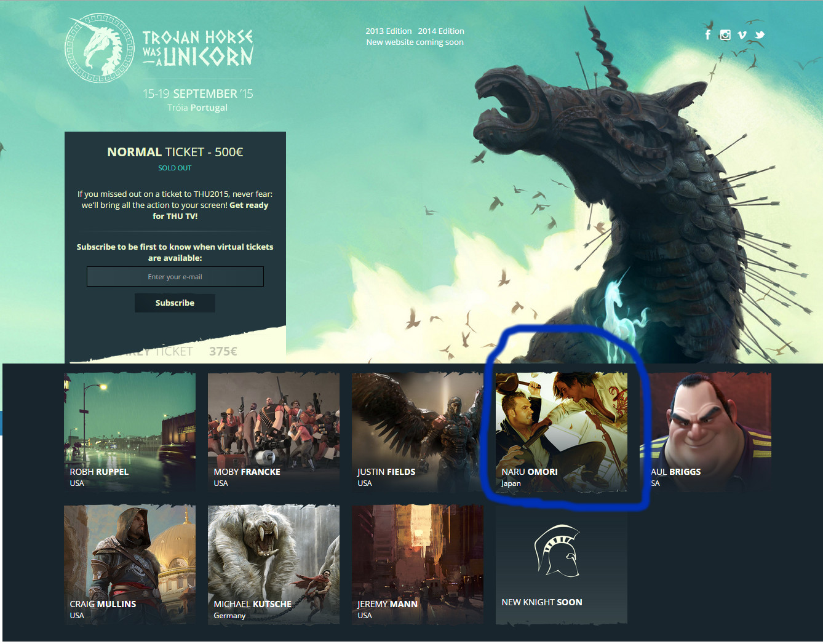This screenshot has height=644, width=823.
Task: Click the NEW KNIGHT SOON label
Action: [x=542, y=602]
